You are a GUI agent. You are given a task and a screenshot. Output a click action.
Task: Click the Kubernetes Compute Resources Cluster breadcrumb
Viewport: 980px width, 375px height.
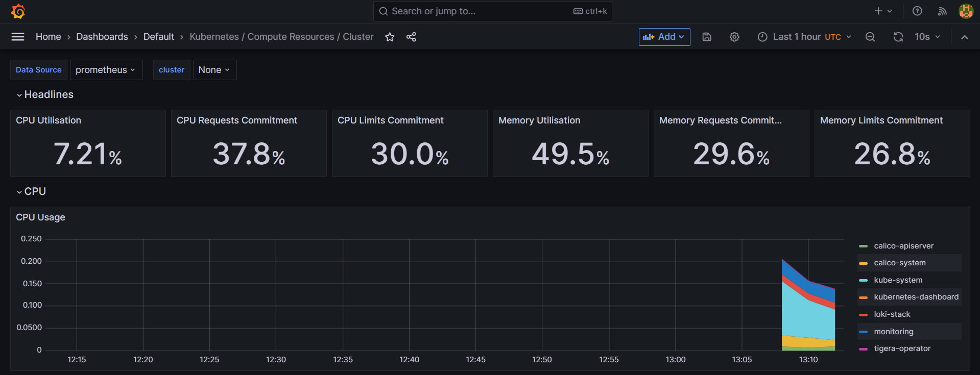(281, 37)
